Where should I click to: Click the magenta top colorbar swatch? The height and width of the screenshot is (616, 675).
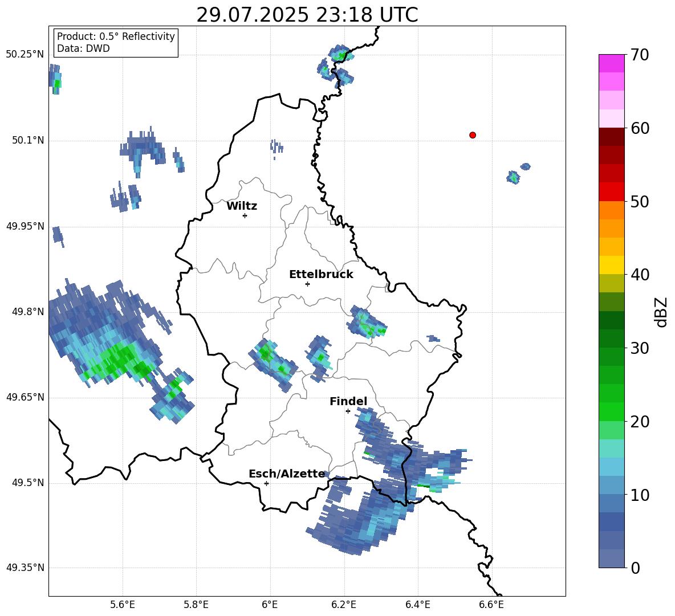[x=611, y=63]
